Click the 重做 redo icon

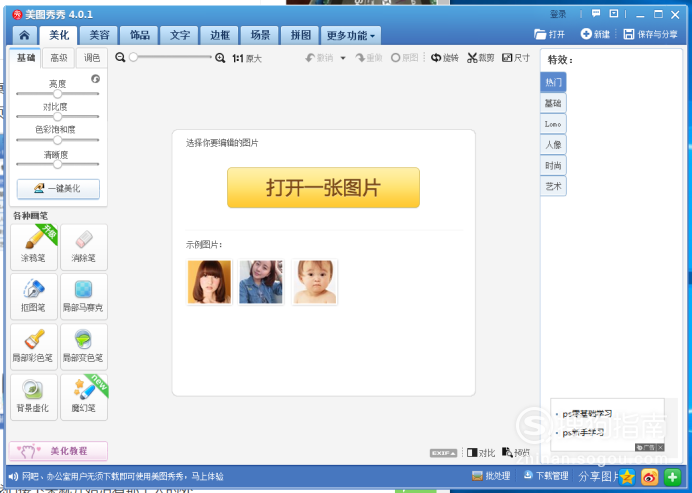click(x=360, y=58)
